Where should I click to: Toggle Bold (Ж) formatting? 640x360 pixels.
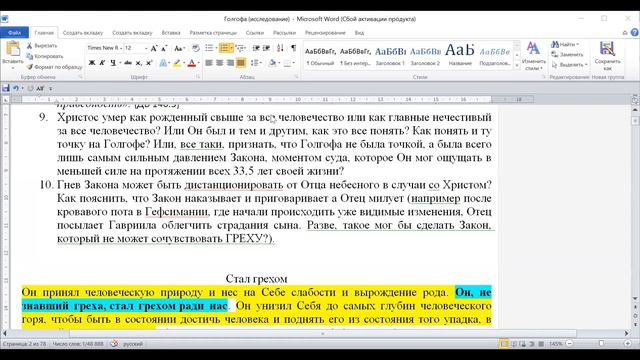[92, 63]
